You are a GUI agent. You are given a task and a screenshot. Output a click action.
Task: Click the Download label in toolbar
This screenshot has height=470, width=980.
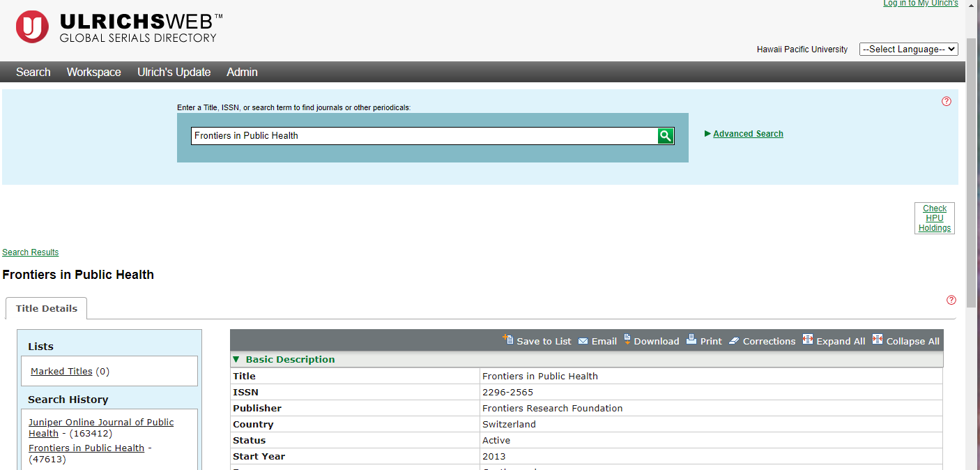[657, 342]
